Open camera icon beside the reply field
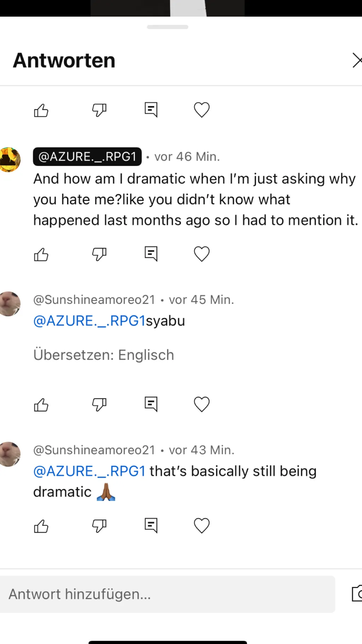The image size is (362, 644). (x=357, y=593)
